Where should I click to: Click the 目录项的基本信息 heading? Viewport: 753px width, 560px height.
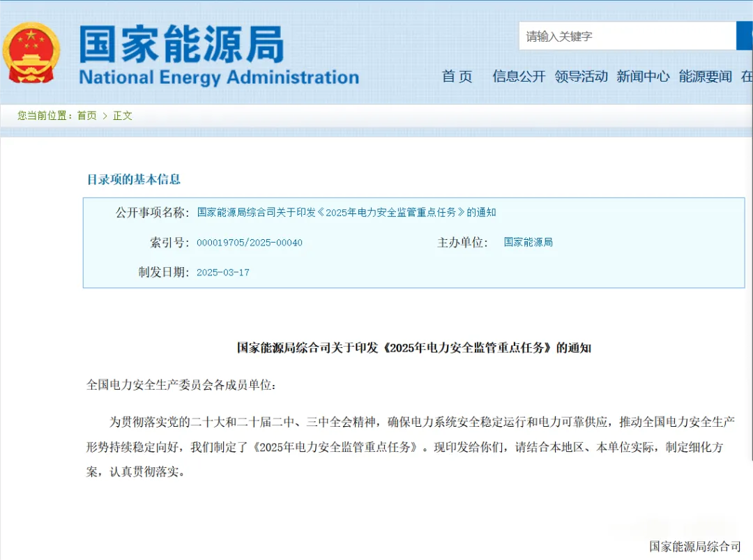pos(133,179)
